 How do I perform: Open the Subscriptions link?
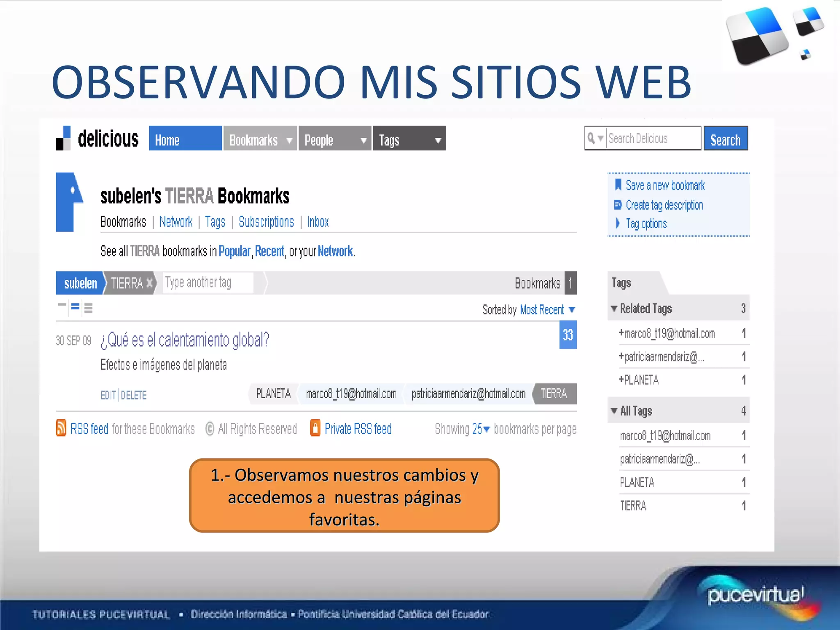[x=266, y=222]
